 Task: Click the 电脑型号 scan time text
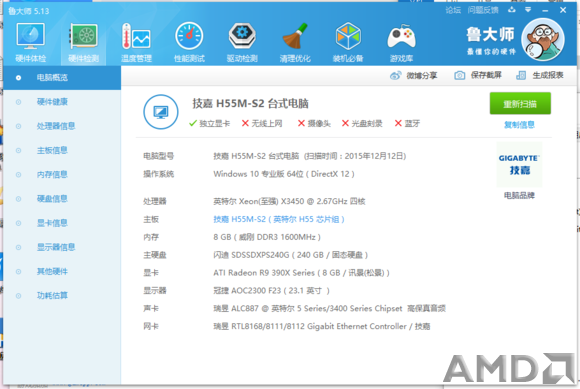310,156
